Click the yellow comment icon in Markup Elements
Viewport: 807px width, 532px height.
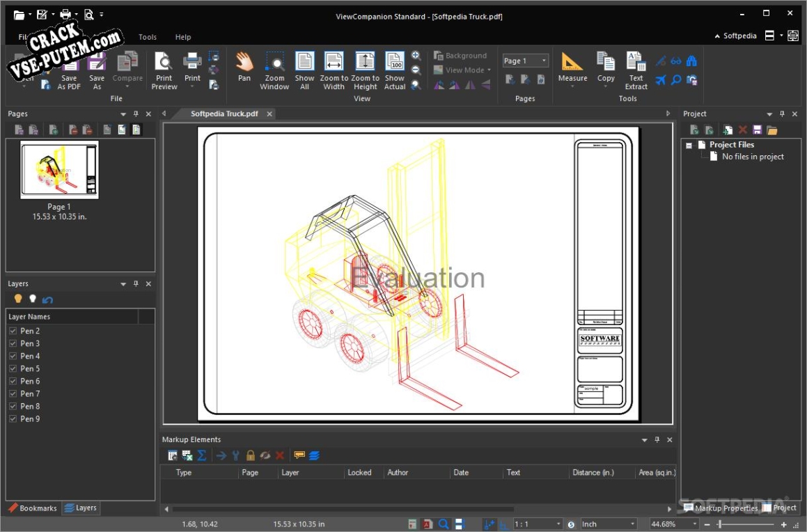tap(299, 455)
